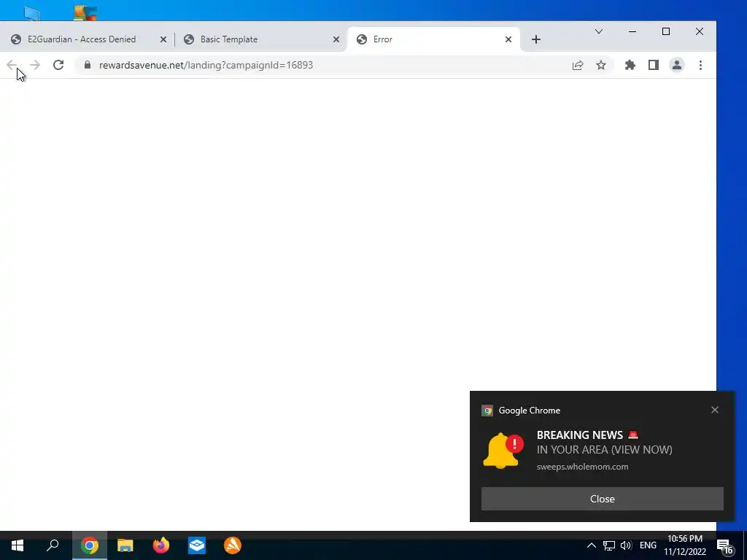Open File Explorer from taskbar
This screenshot has width=747, height=560.
[x=125, y=545]
